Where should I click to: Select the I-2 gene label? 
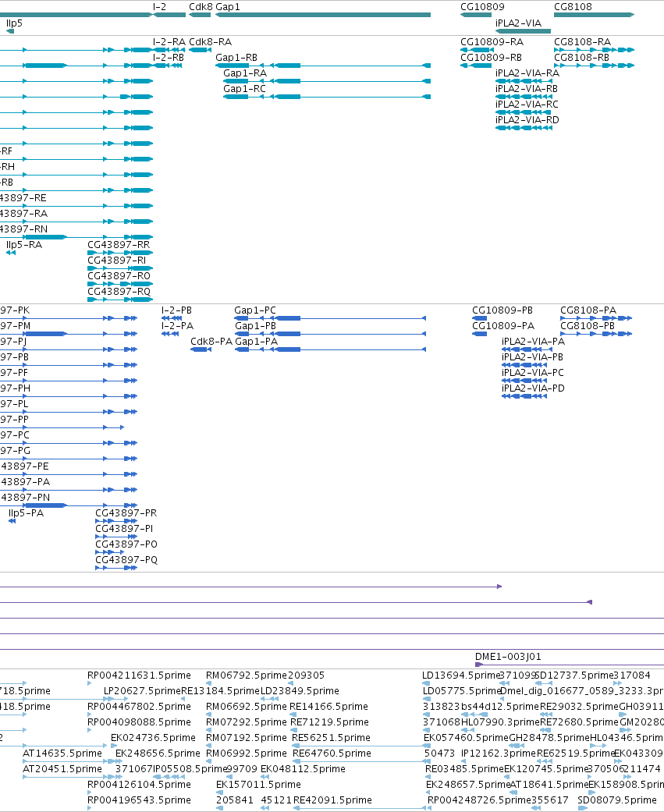pyautogui.click(x=159, y=7)
